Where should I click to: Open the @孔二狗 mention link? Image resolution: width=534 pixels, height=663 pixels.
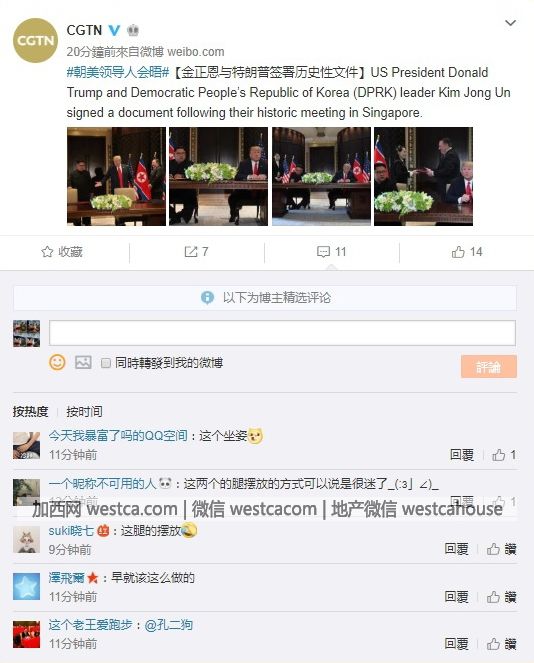pyautogui.click(x=169, y=625)
